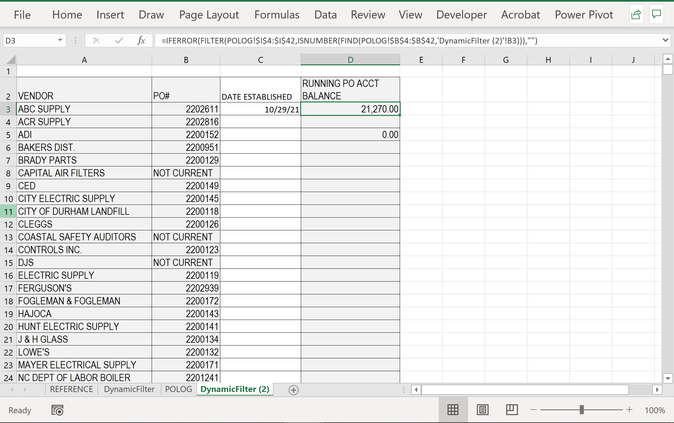Switch to Page Layout tab
This screenshot has height=423, width=674.
point(209,15)
